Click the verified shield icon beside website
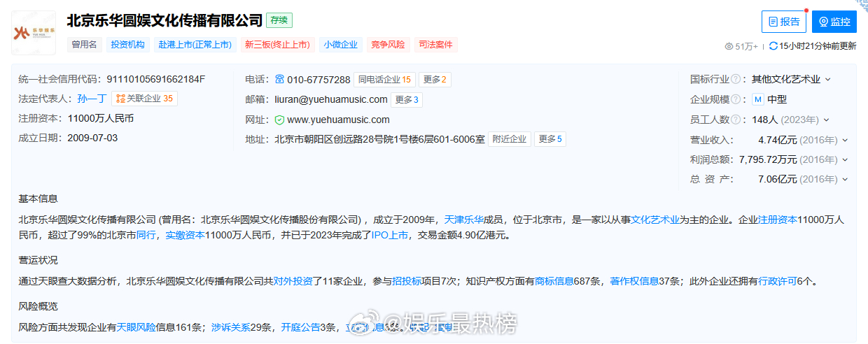Viewport: 868px width, 344px height. (279, 120)
